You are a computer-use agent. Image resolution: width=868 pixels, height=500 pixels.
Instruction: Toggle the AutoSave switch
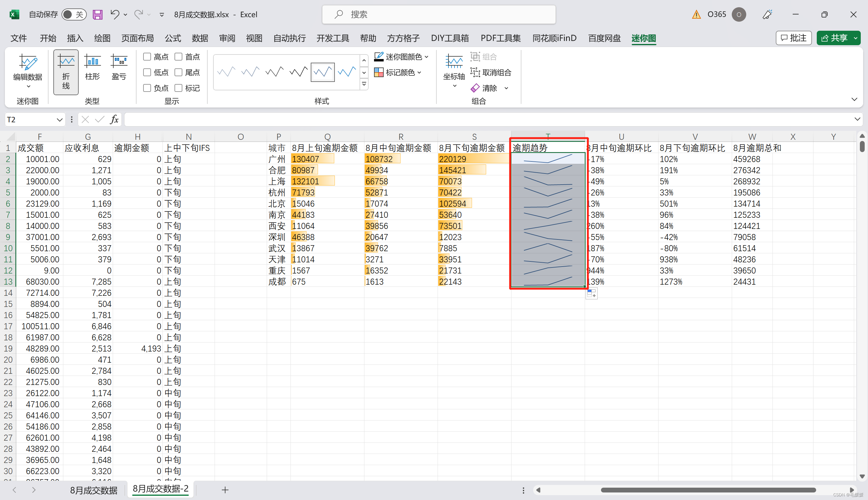pos(74,14)
